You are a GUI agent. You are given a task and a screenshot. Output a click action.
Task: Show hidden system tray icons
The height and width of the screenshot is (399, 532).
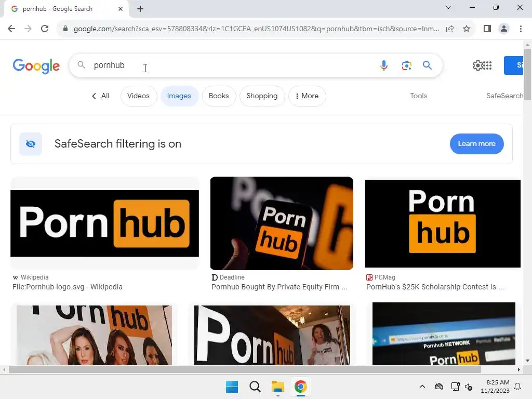tap(422, 387)
